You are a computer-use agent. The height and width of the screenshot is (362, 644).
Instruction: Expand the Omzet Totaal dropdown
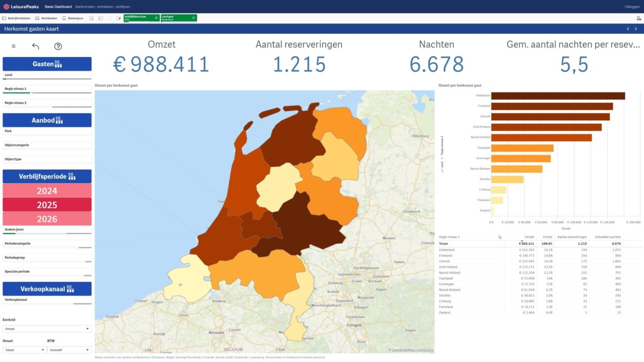(24, 350)
